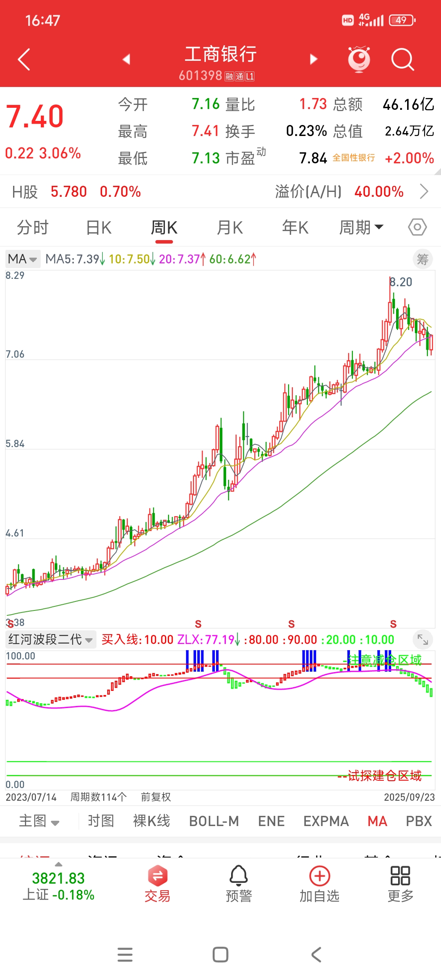Open chart settings hexagon icon
The image size is (441, 980).
(x=417, y=227)
